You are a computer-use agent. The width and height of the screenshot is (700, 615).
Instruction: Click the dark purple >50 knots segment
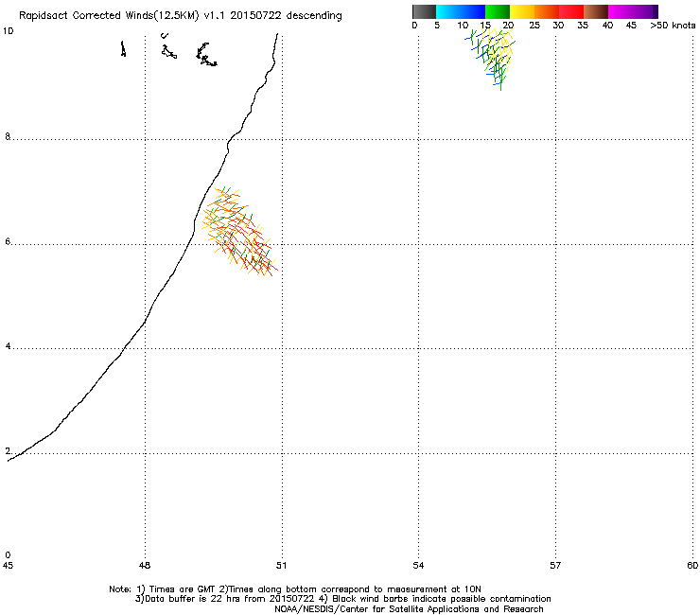click(655, 11)
